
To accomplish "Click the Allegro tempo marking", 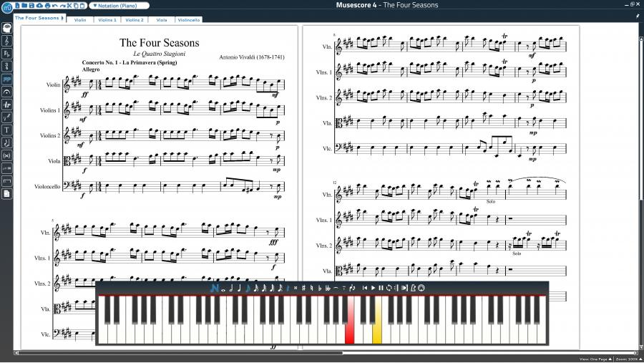I will [91, 69].
